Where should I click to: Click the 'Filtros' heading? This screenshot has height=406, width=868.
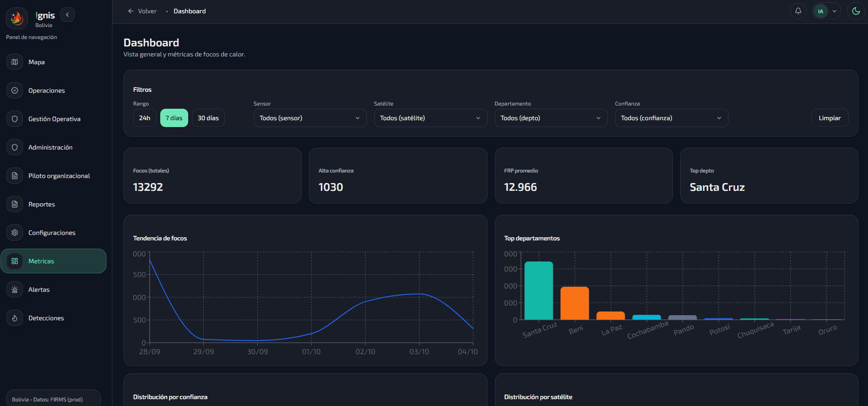(142, 89)
